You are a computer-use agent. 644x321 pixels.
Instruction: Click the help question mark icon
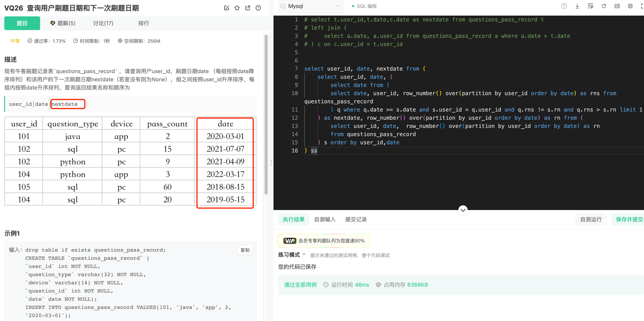click(x=564, y=6)
